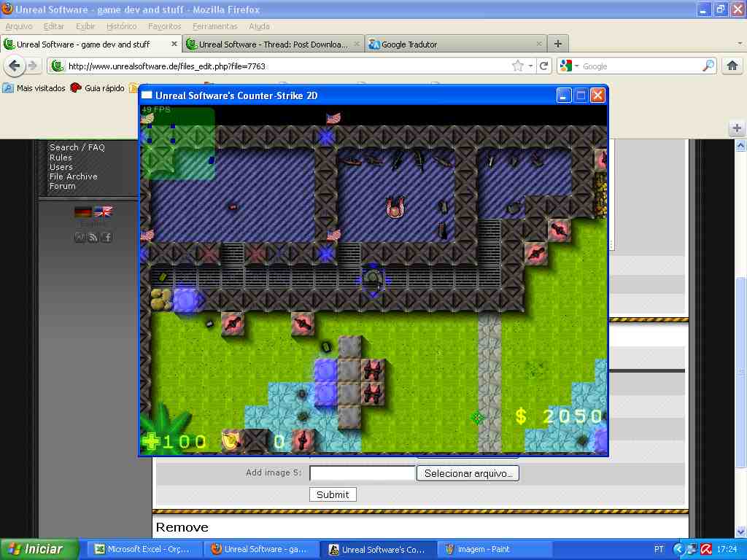
Task: Go back with the browser back arrow
Action: pos(15,66)
